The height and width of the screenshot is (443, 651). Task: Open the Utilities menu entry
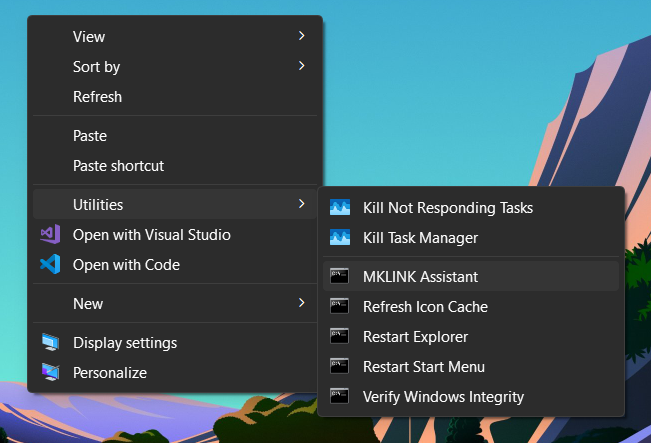pos(98,205)
